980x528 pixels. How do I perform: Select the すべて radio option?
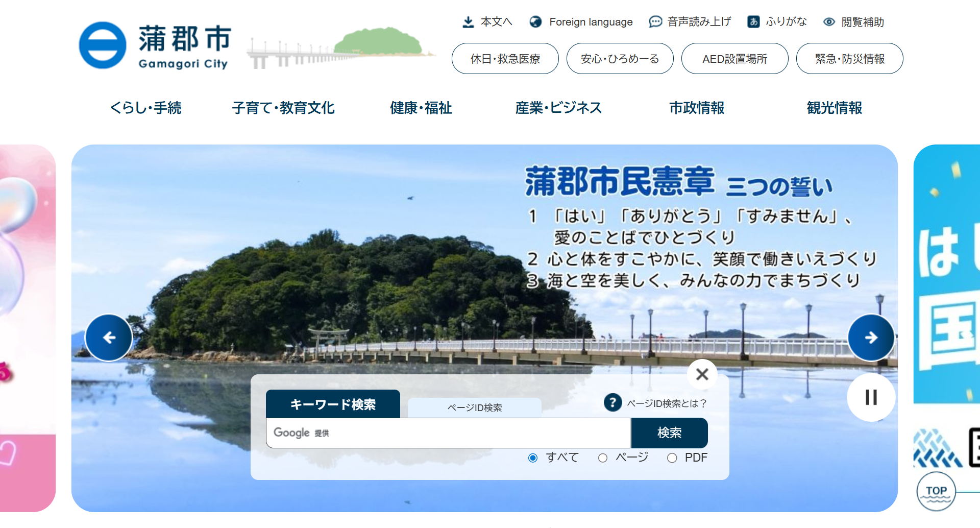click(x=533, y=458)
